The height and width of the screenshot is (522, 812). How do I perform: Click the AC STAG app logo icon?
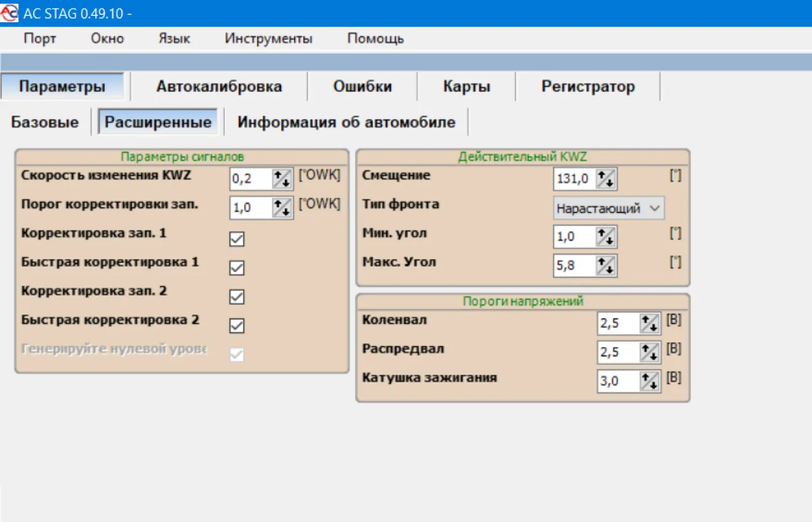[9, 13]
